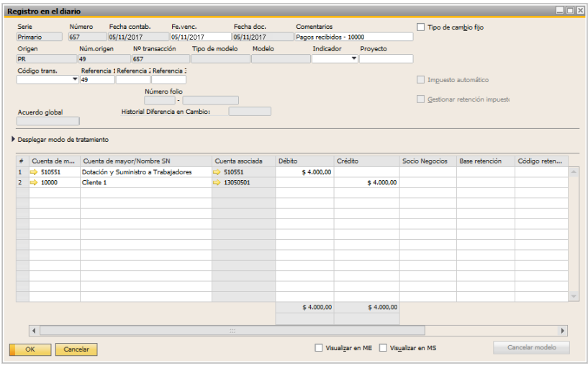Open the Indicador dropdown
The image size is (588, 366).
[353, 59]
